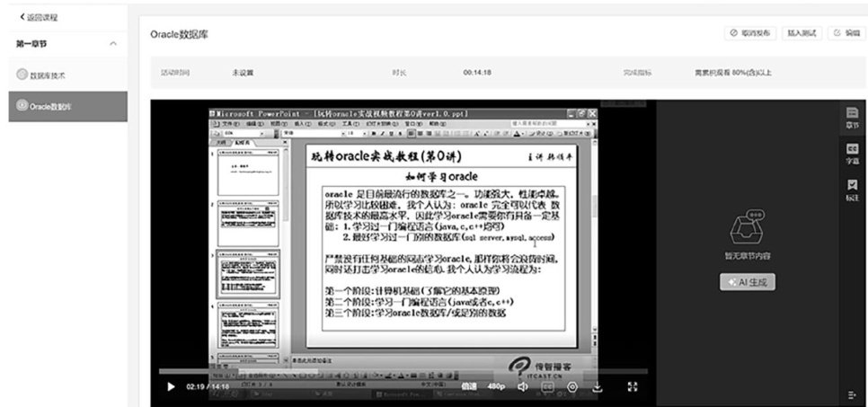Download the video file
Image resolution: width=868 pixels, height=407 pixels.
pyautogui.click(x=597, y=386)
